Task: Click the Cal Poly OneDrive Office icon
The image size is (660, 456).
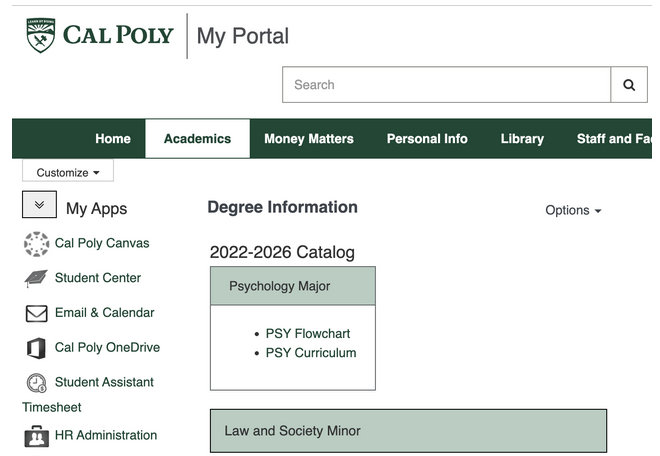Action: tap(36, 349)
